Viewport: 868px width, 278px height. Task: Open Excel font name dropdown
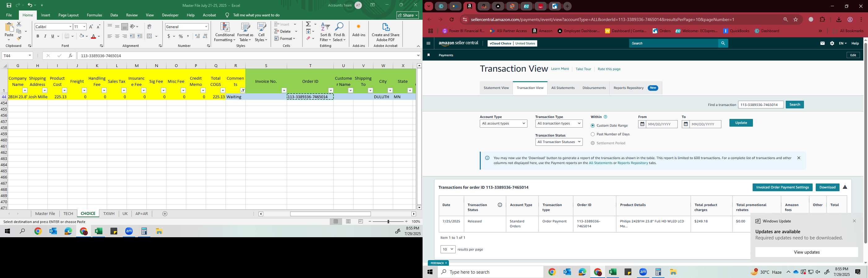[71, 27]
